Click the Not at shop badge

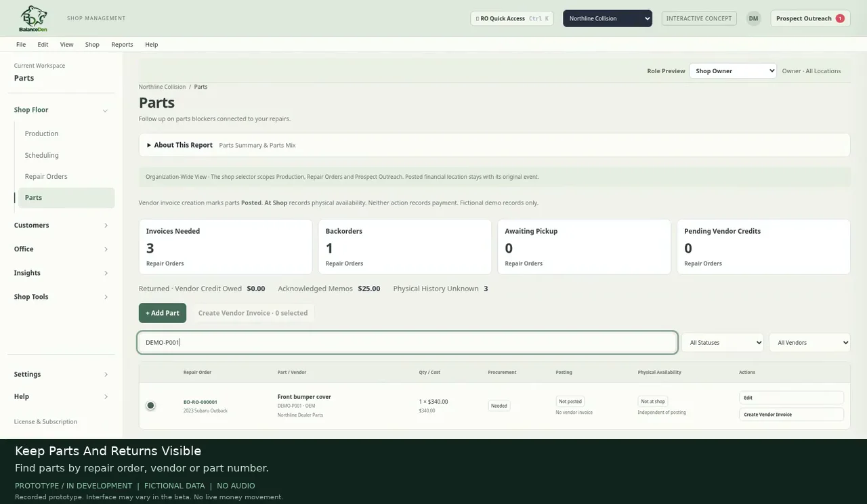(653, 401)
